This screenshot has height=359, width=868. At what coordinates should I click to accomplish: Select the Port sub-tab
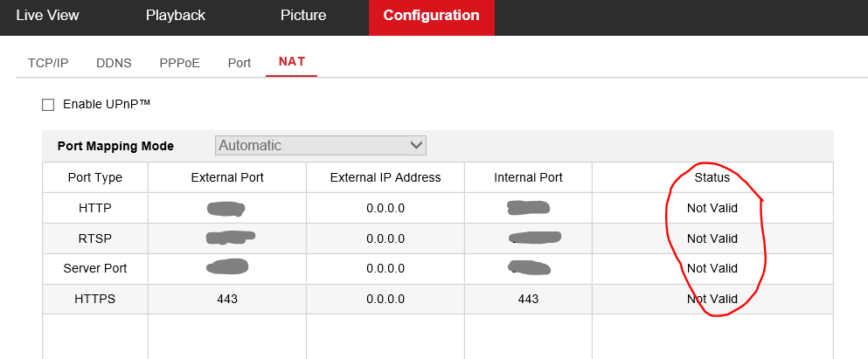point(239,63)
